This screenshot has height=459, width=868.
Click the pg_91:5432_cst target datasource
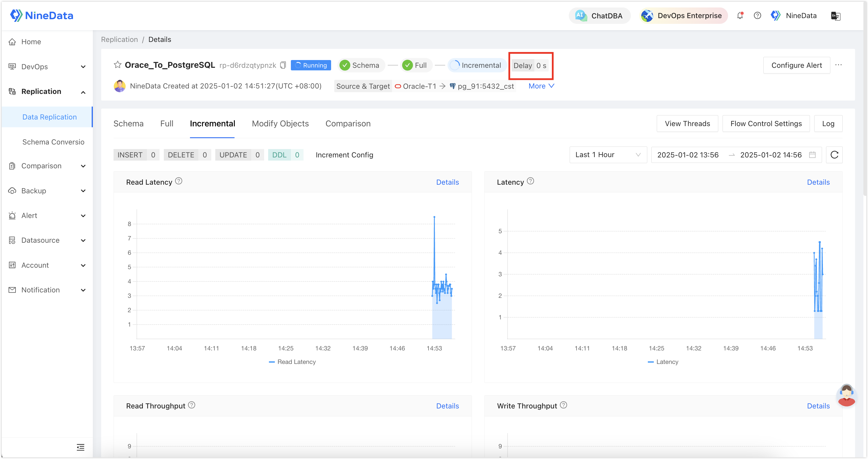(x=482, y=86)
